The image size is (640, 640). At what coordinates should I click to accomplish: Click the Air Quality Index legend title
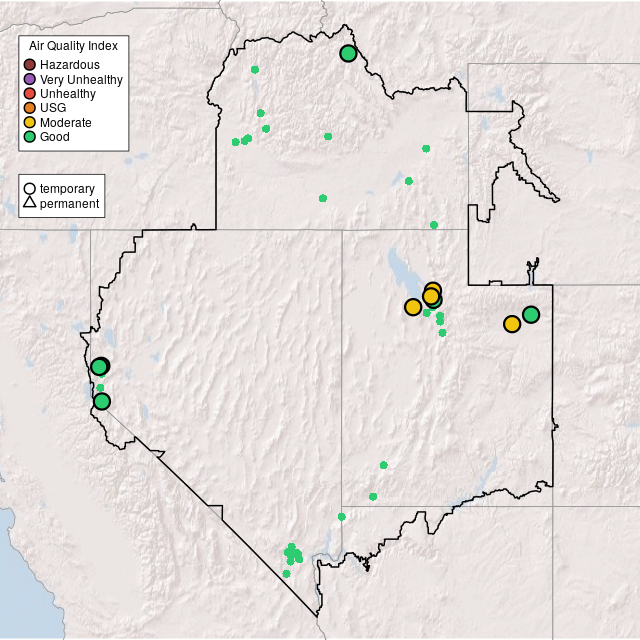point(74,46)
